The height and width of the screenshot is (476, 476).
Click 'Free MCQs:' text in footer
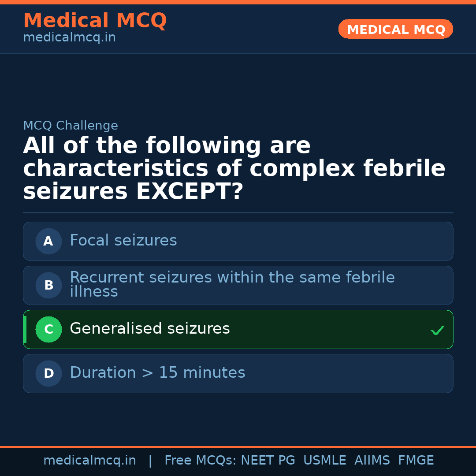coord(200,461)
